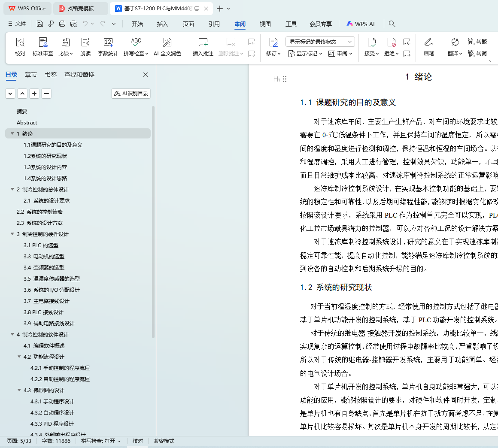Viewport: 498px width, 448px height.
Task: Open WPS AI assistant
Action: coord(361,24)
